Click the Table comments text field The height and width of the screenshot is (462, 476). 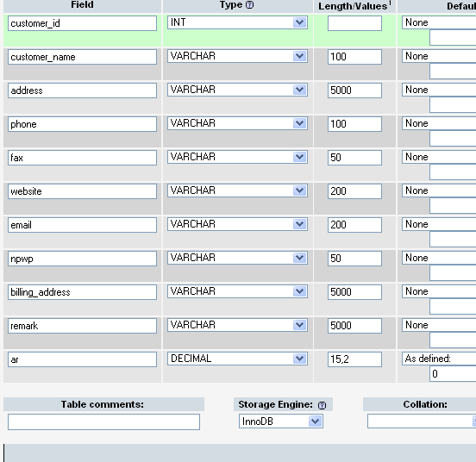click(x=103, y=422)
